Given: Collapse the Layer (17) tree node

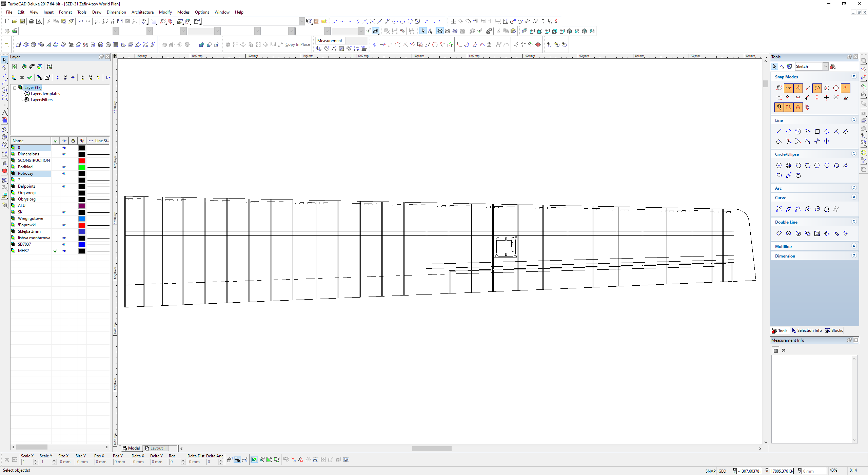Looking at the screenshot, I should pyautogui.click(x=15, y=88).
